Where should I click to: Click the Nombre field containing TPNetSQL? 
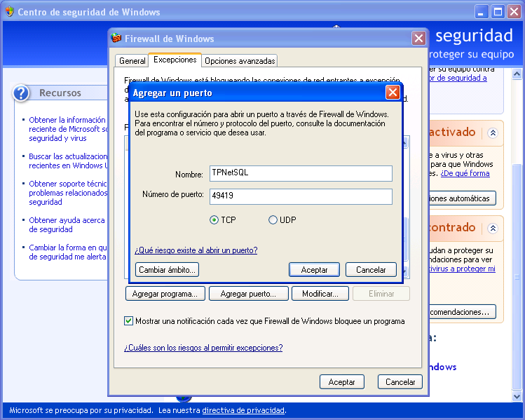[x=301, y=173]
